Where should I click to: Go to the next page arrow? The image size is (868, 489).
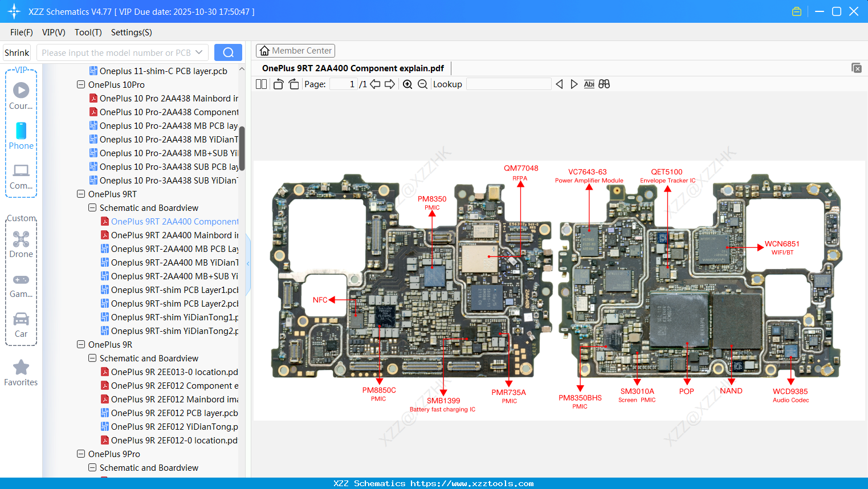(x=390, y=84)
